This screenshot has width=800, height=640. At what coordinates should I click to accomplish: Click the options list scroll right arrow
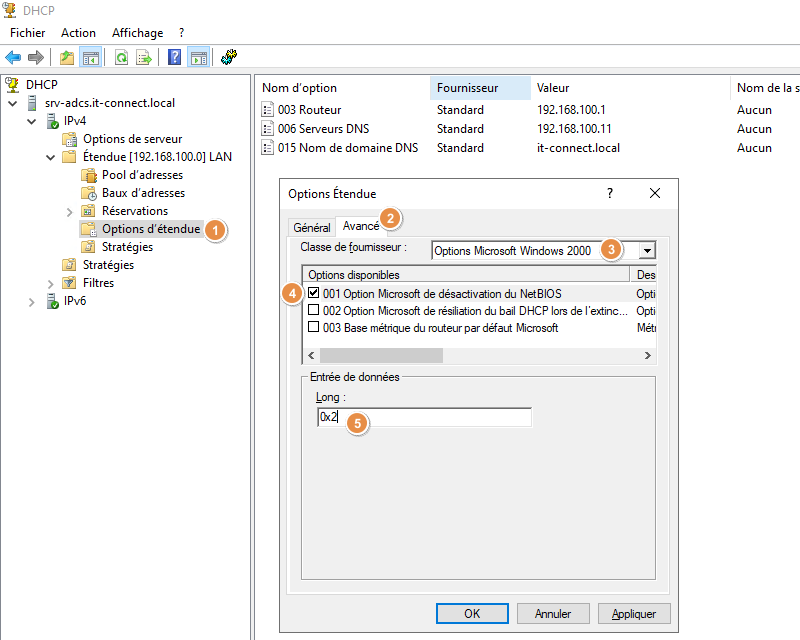click(x=647, y=355)
